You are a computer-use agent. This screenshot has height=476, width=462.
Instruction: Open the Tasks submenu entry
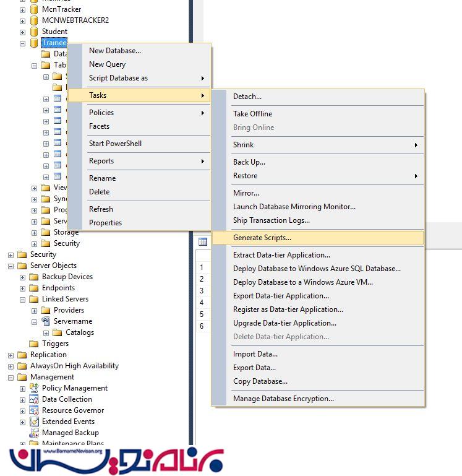[x=139, y=95]
